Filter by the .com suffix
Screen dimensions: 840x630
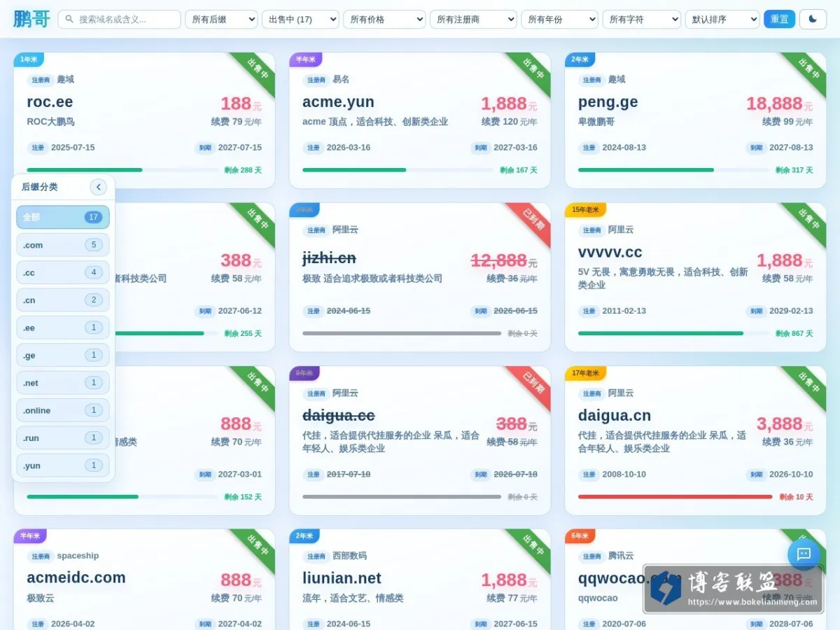63,245
